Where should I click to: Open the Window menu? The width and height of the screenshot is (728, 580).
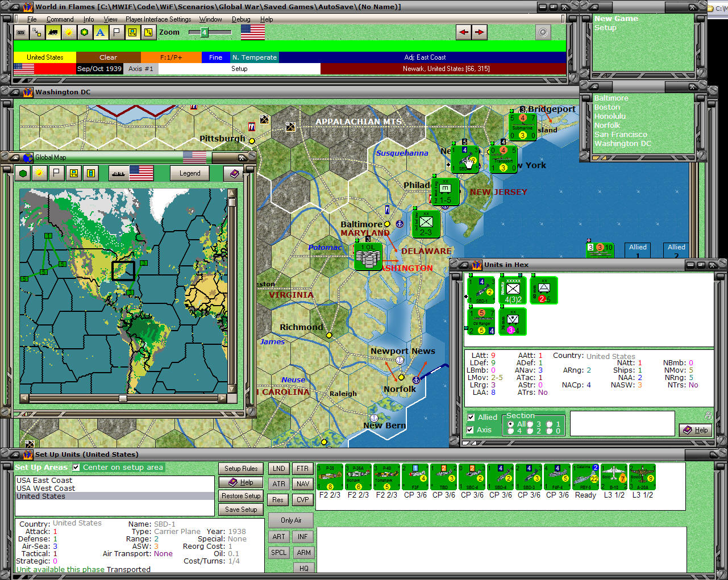[210, 19]
